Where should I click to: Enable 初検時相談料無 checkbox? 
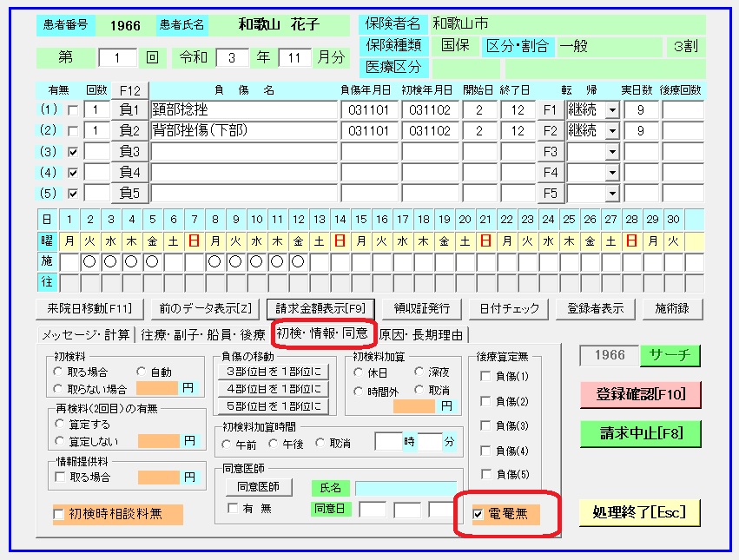click(59, 514)
